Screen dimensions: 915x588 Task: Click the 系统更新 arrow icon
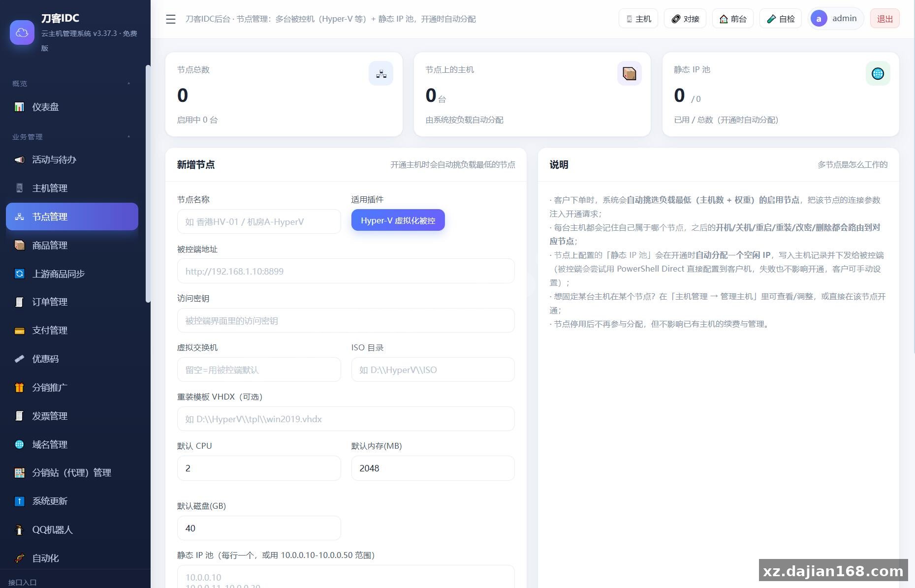click(19, 501)
